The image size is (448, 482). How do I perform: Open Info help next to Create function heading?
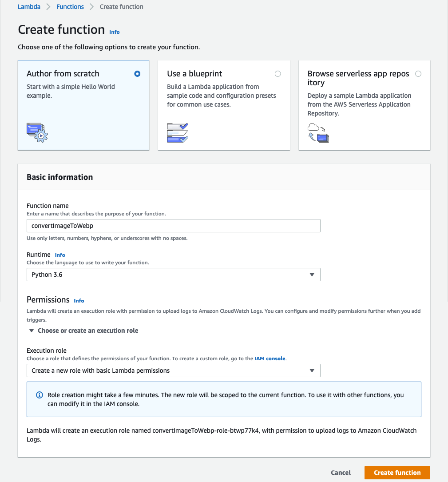click(114, 32)
